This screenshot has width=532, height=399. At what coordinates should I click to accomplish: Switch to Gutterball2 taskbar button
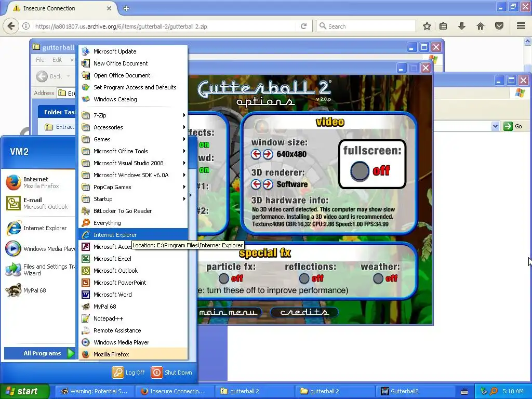pos(415,391)
